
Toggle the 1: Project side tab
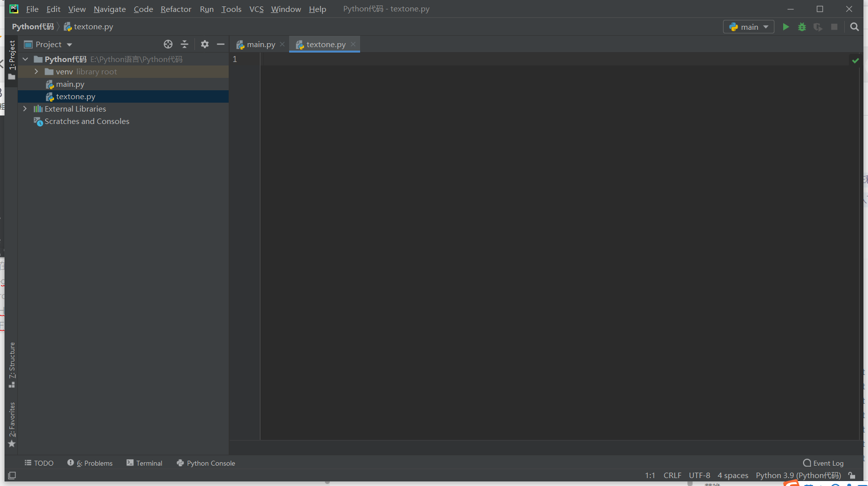12,60
